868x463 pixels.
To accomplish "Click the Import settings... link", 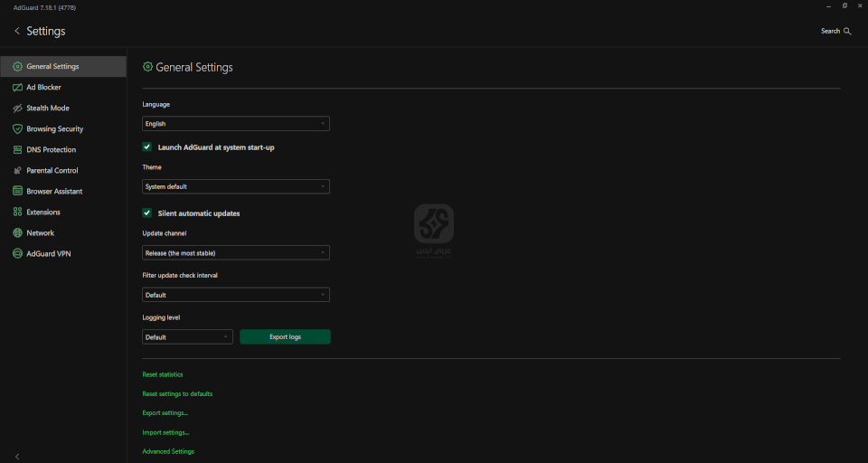I will (x=165, y=432).
